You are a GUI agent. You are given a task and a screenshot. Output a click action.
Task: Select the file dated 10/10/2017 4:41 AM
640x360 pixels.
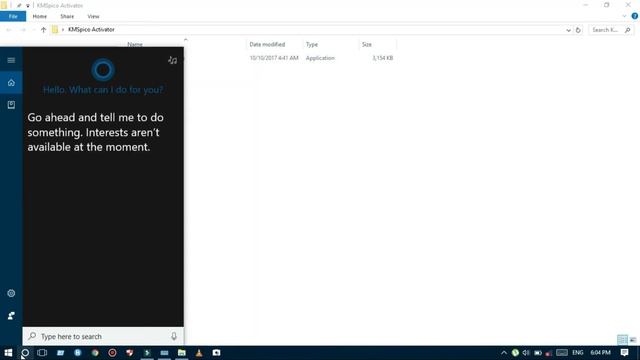pos(274,58)
